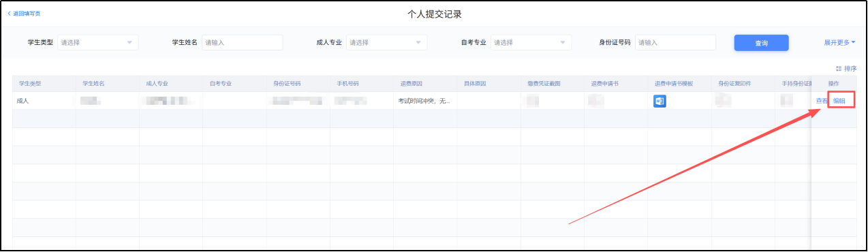Click the 学生姓名 input field

[242, 42]
